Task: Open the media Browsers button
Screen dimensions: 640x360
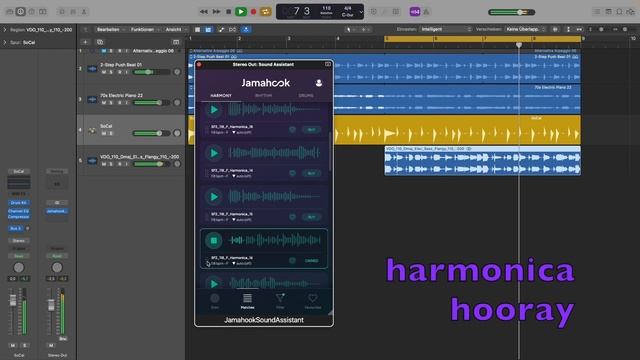Action: pyautogui.click(x=631, y=12)
